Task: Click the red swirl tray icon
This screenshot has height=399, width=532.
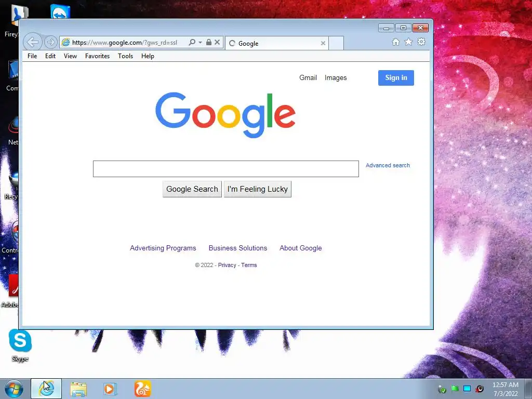Action: pos(480,389)
